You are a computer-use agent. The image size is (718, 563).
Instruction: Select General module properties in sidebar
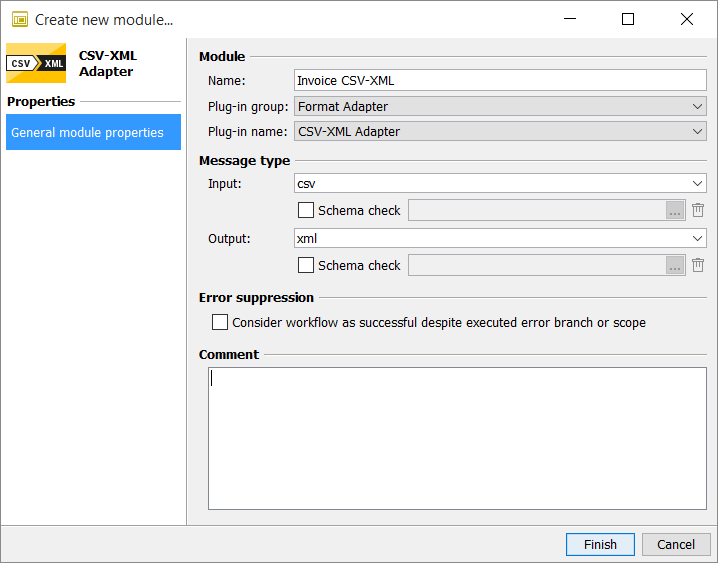tap(93, 132)
